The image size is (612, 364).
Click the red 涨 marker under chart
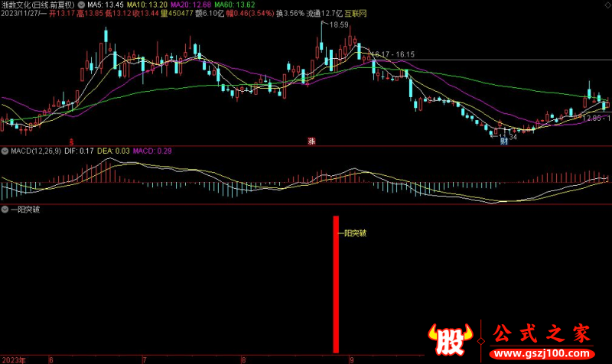[x=311, y=141]
